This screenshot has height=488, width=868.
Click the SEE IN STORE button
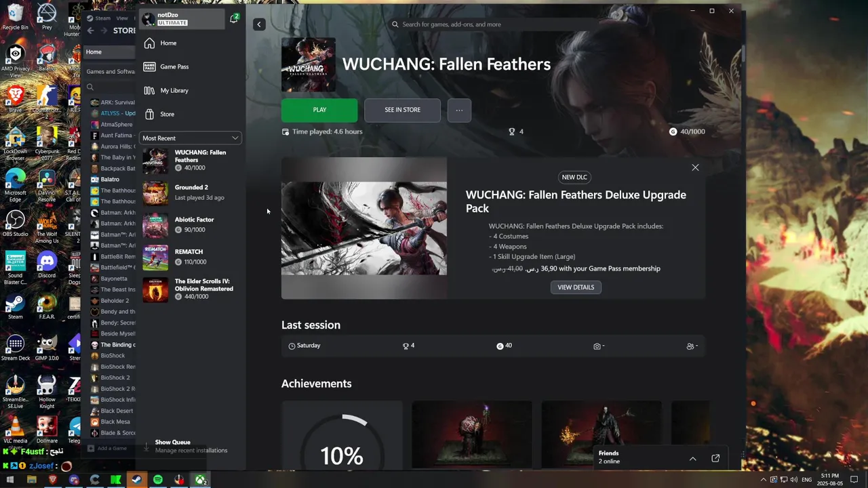pyautogui.click(x=402, y=110)
